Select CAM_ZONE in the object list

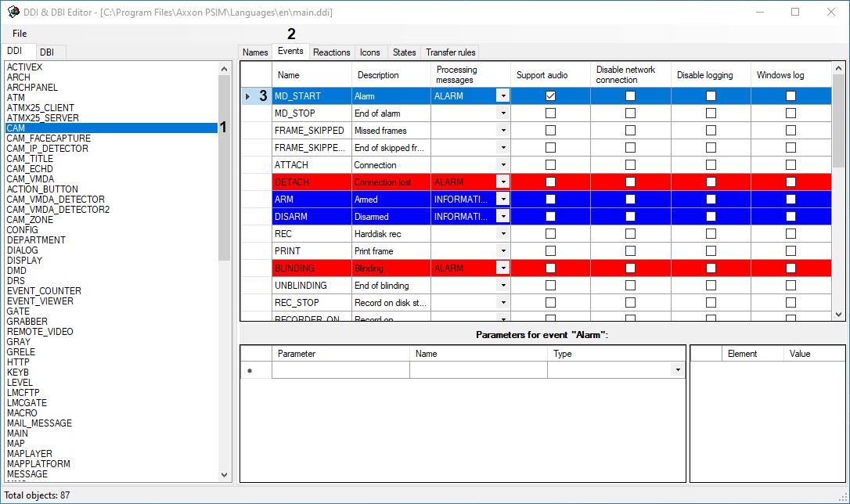(30, 220)
